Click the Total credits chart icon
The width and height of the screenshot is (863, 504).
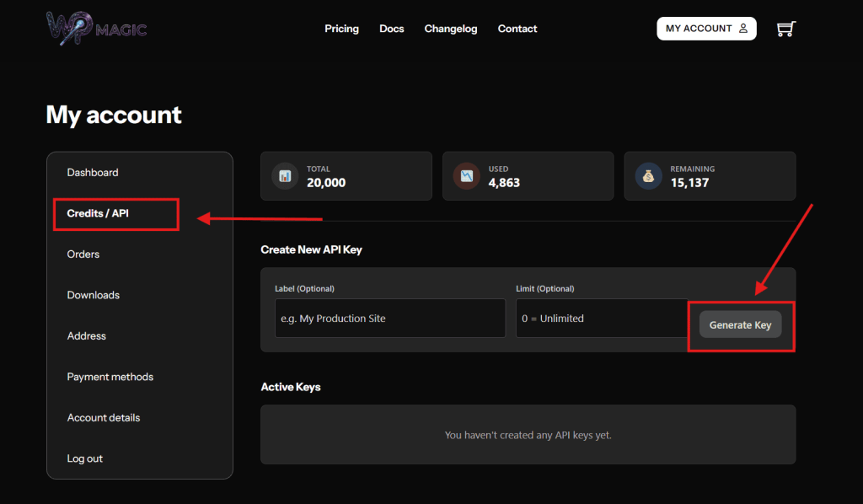tap(285, 176)
